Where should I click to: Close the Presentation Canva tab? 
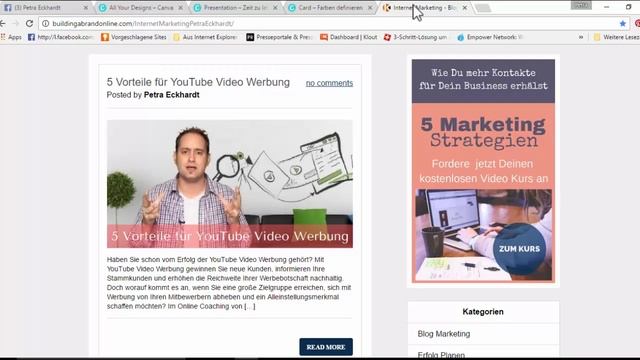pos(275,8)
